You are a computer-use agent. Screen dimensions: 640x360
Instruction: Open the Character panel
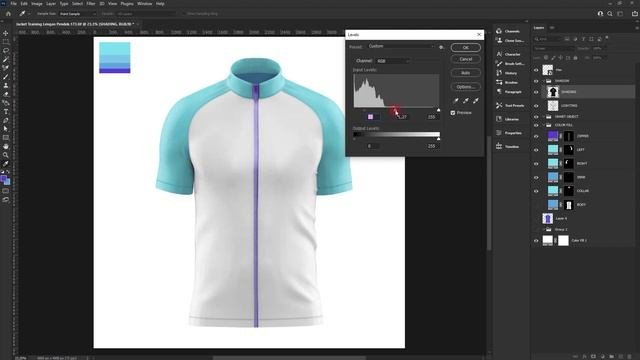(508, 54)
